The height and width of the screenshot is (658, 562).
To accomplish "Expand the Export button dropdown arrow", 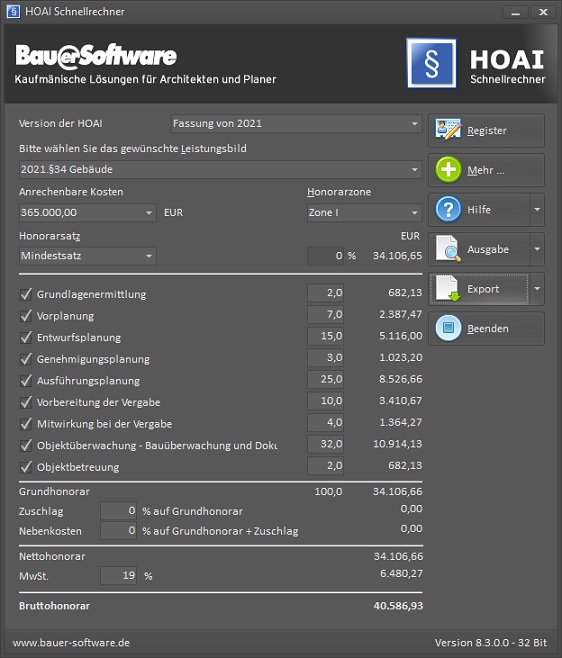I will (537, 289).
